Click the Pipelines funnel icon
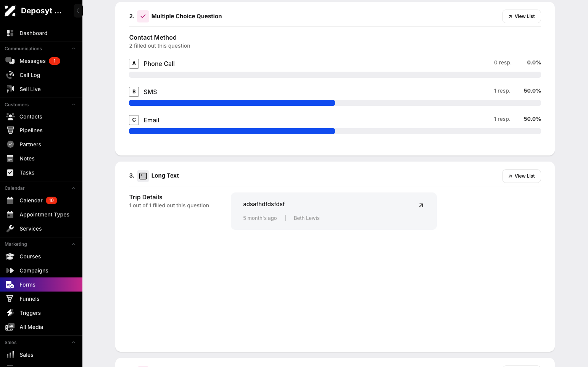 point(10,130)
